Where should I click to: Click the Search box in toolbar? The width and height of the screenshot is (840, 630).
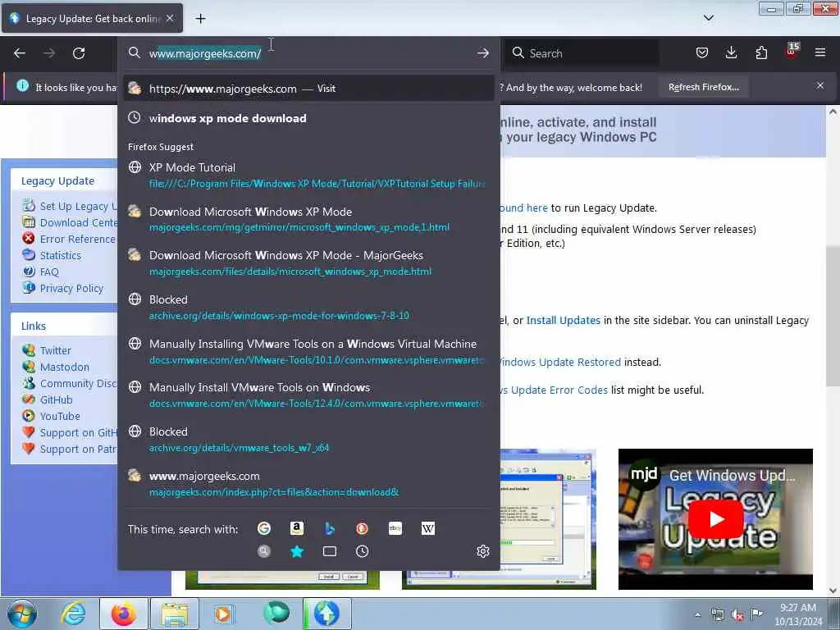coord(582,53)
